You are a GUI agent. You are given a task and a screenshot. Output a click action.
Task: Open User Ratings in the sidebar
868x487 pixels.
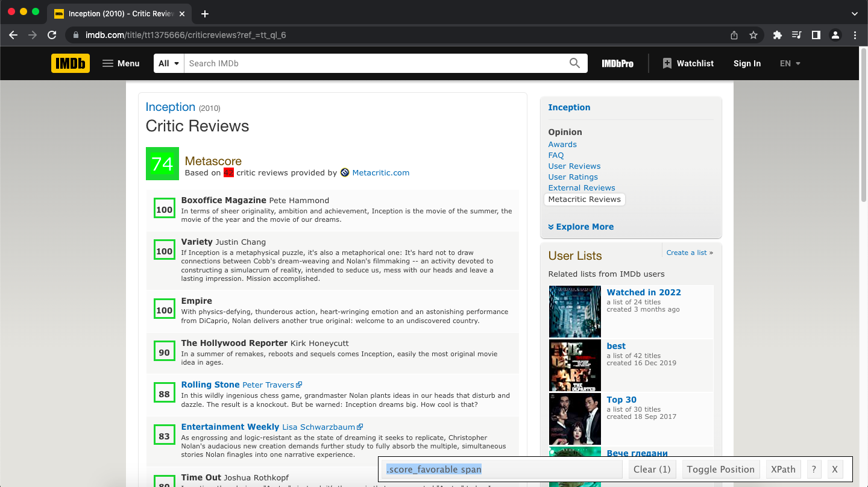coord(573,177)
